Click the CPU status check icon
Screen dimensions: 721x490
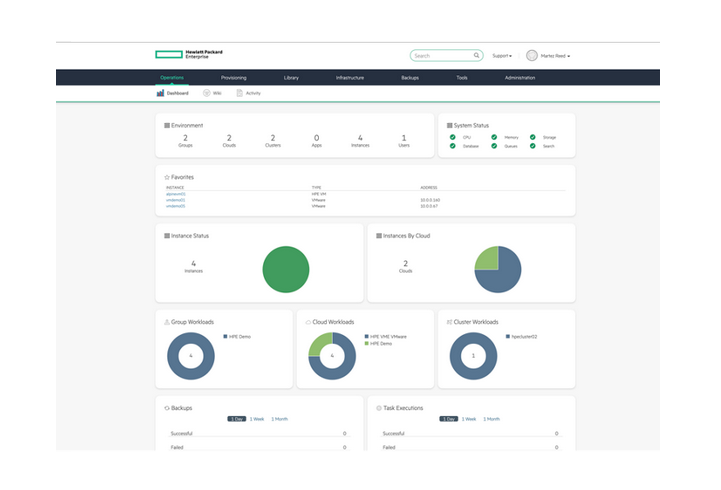pos(452,137)
